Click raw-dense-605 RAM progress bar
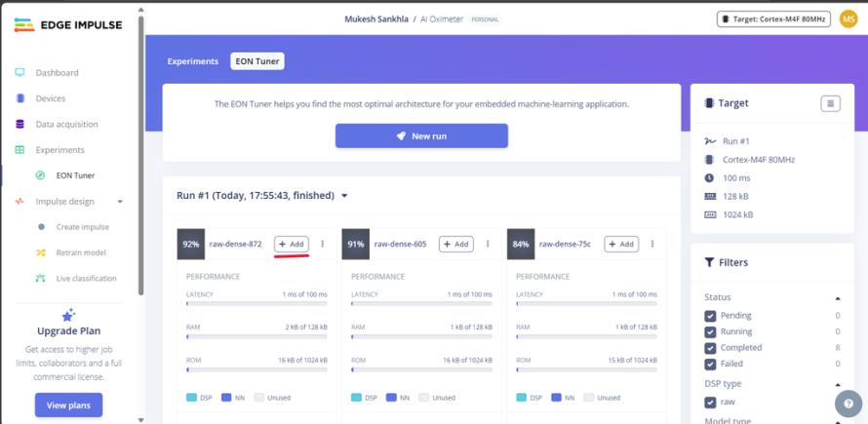 pos(422,336)
